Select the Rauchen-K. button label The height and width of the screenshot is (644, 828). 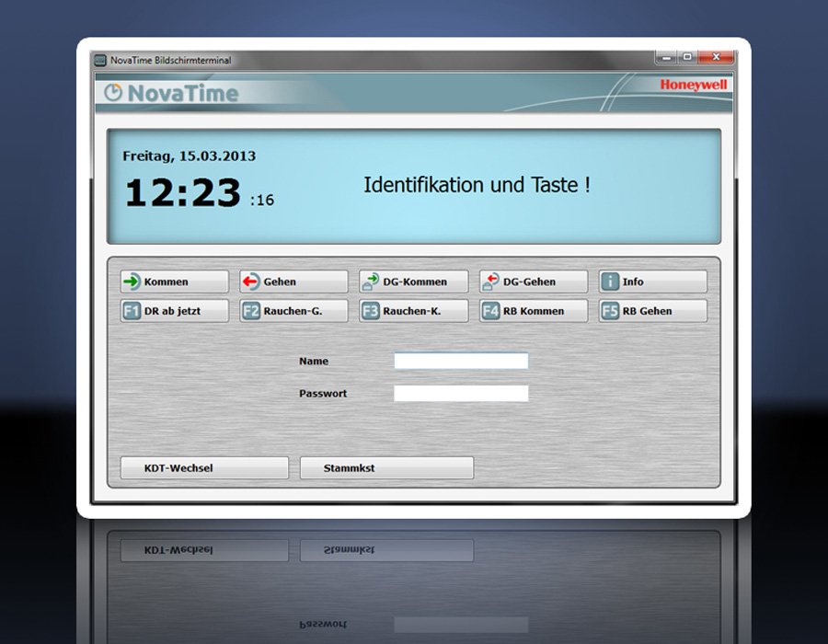[x=412, y=312]
